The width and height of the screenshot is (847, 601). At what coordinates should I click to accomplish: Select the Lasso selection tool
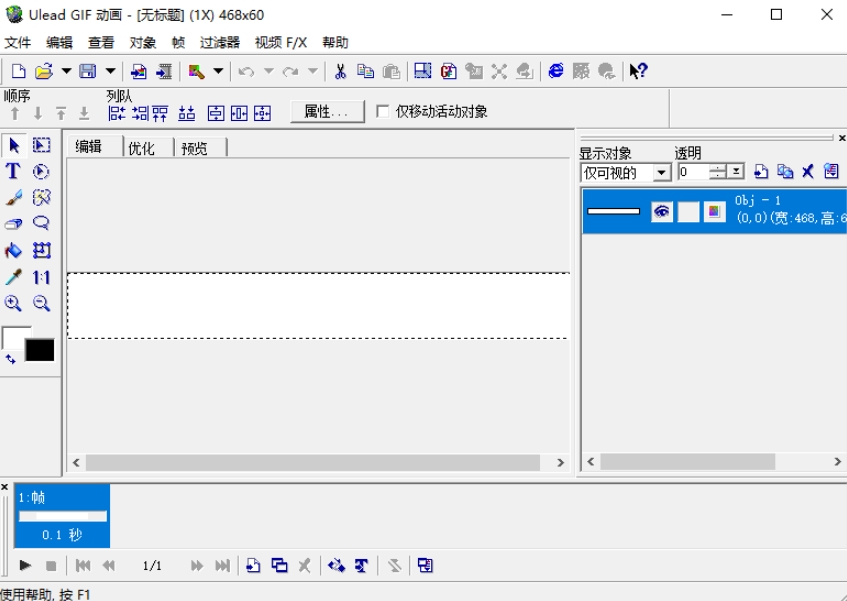[41, 224]
